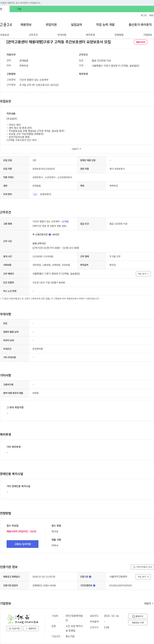Open the 실업급여 menu
The height and width of the screenshot is (644, 154).
76,25
